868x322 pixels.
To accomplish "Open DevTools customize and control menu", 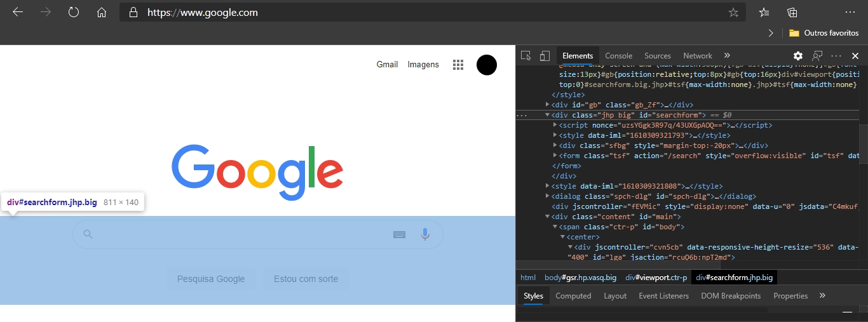I will pyautogui.click(x=836, y=56).
